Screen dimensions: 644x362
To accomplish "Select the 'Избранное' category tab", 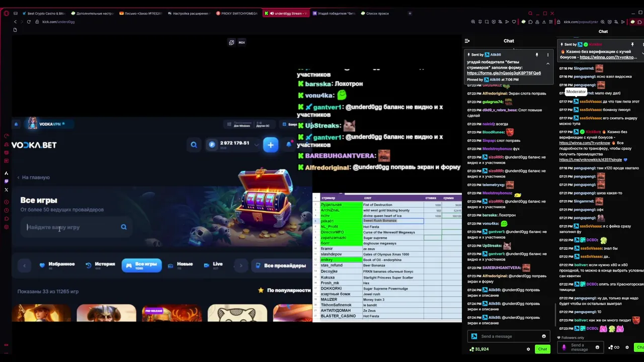I will pos(57,265).
